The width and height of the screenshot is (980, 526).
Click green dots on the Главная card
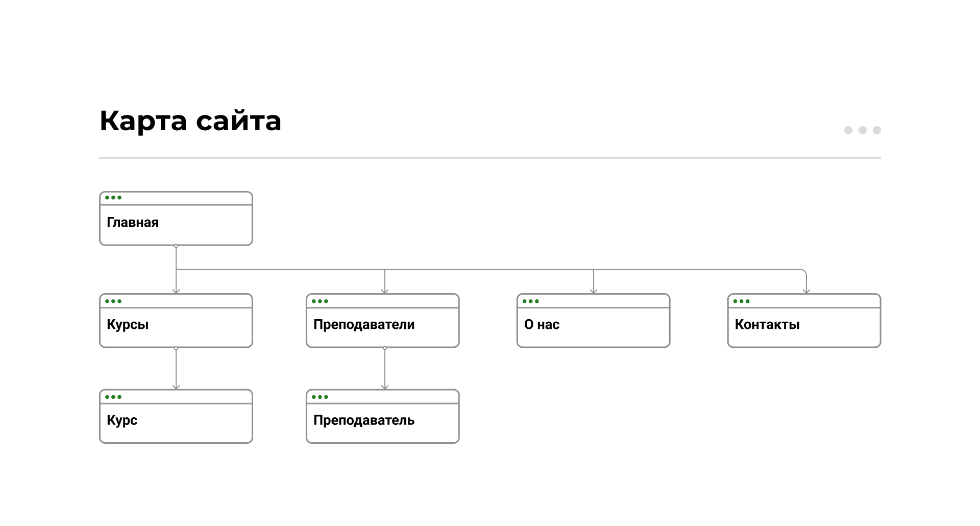point(113,198)
